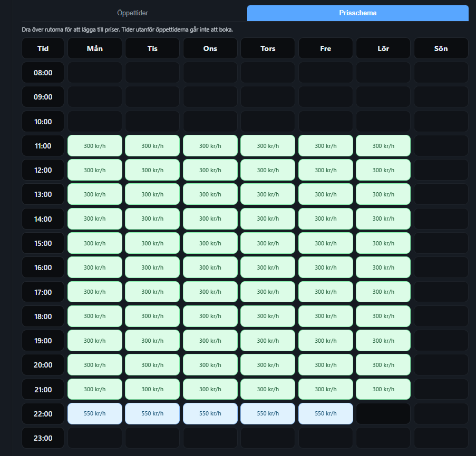476x456 pixels.
Task: Click the Tors column header
Action: click(268, 48)
